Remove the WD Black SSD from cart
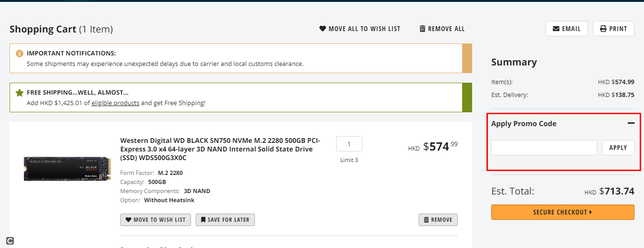 [438, 220]
